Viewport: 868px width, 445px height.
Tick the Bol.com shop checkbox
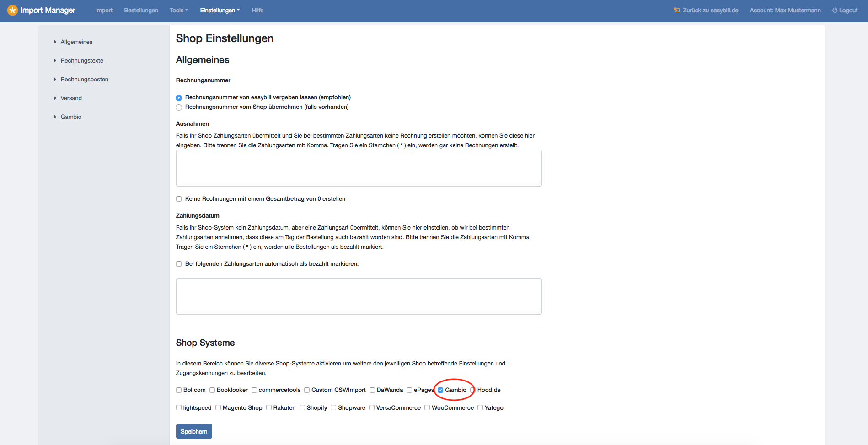179,390
